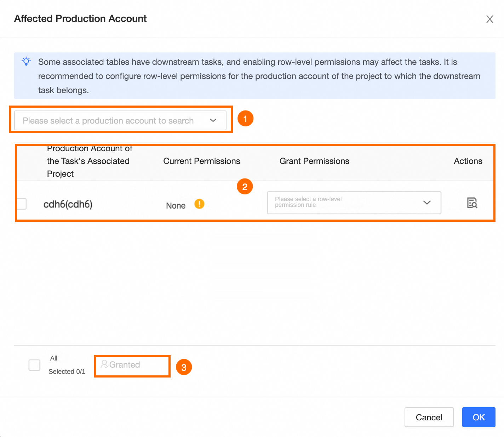504x437 pixels.
Task: Click the view details icon under Actions
Action: 472,203
